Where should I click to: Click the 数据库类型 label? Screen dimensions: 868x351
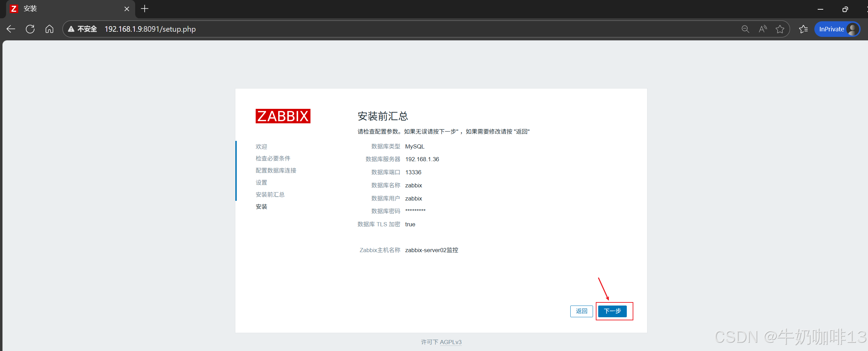point(386,146)
